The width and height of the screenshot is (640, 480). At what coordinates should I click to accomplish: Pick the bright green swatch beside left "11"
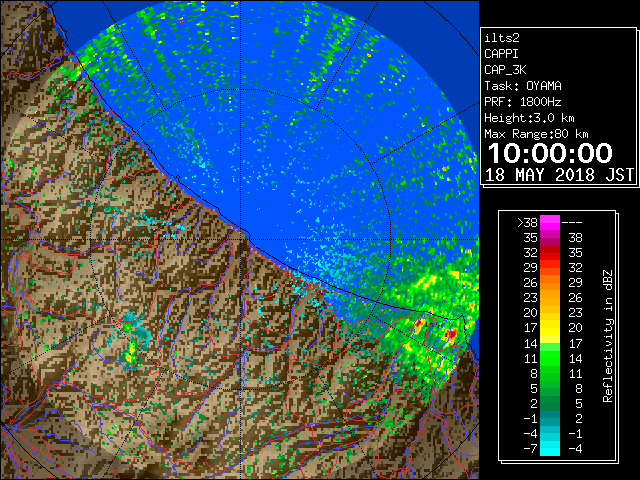550,358
